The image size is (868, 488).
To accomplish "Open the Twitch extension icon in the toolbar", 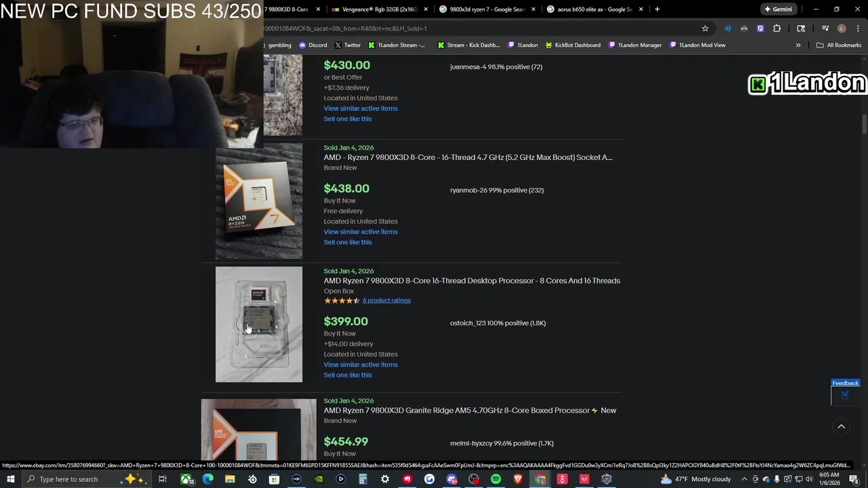I will coord(760,28).
